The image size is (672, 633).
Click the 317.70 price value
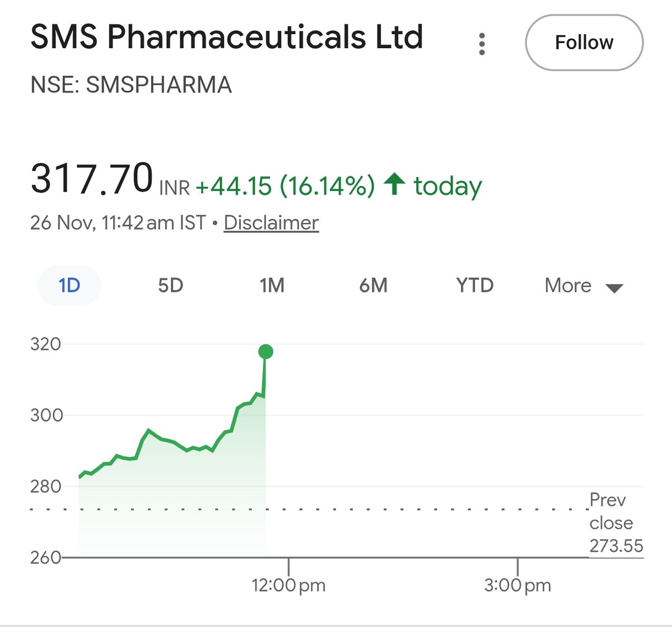pyautogui.click(x=92, y=178)
